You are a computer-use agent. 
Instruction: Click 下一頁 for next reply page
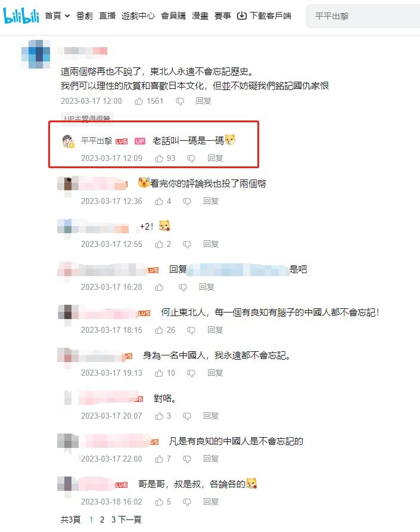click(x=130, y=519)
